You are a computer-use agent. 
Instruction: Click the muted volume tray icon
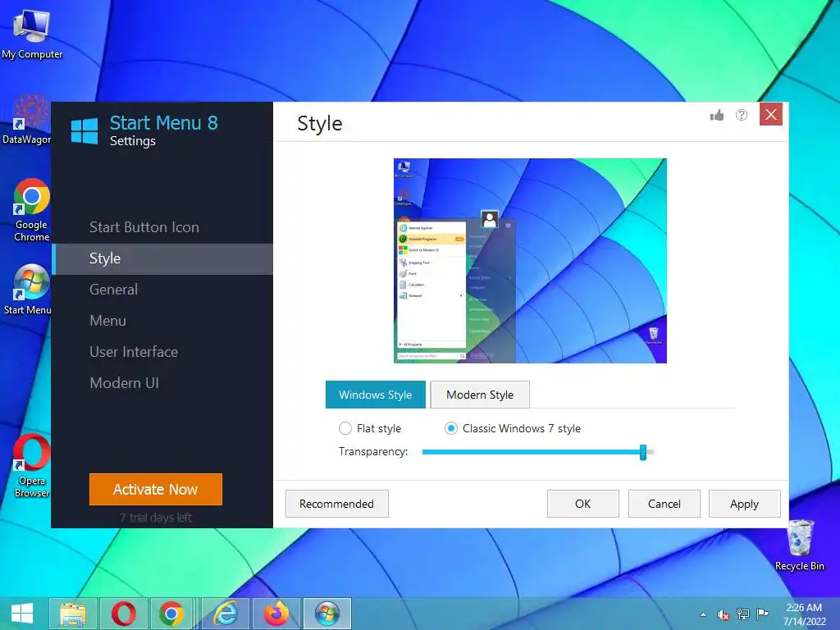(x=723, y=614)
